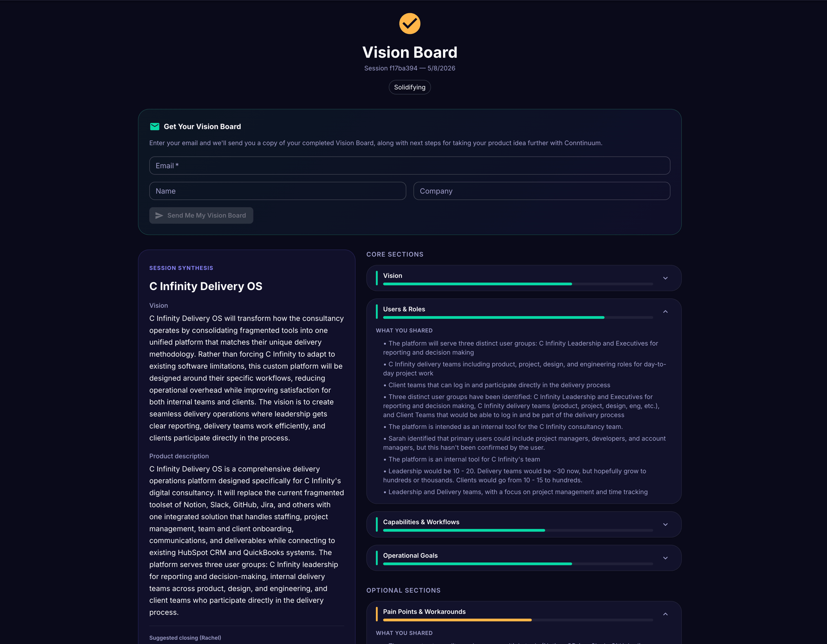The width and height of the screenshot is (827, 644).
Task: Select the Company input field
Action: pos(542,191)
